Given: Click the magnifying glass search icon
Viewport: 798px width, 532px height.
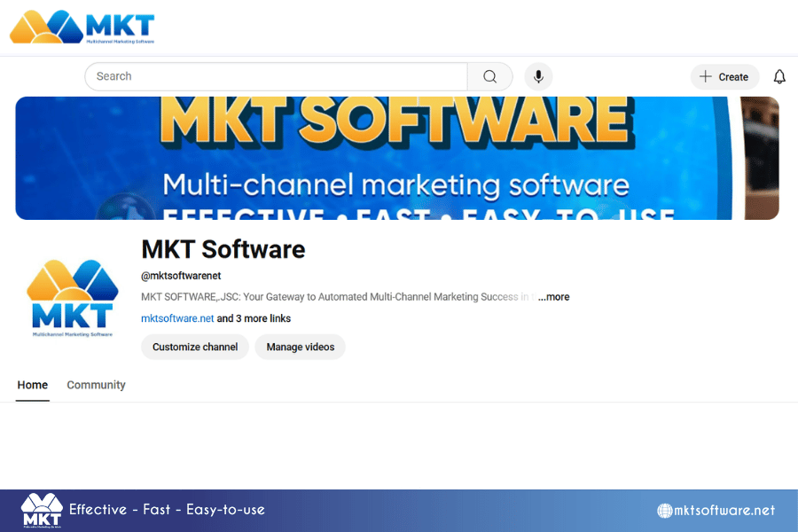Looking at the screenshot, I should [489, 77].
